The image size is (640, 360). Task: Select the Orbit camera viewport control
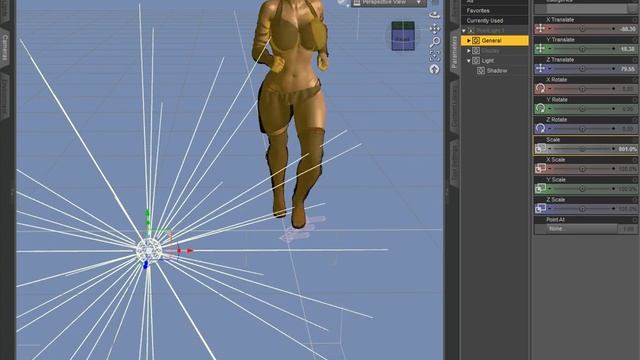[435, 15]
